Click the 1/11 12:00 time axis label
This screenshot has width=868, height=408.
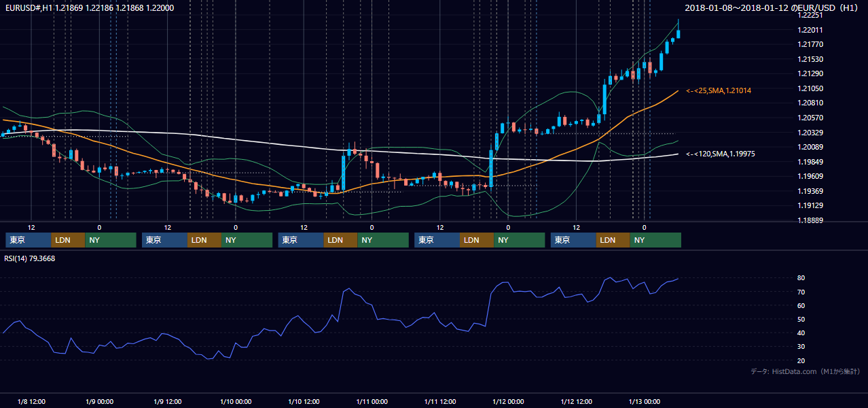tap(439, 402)
